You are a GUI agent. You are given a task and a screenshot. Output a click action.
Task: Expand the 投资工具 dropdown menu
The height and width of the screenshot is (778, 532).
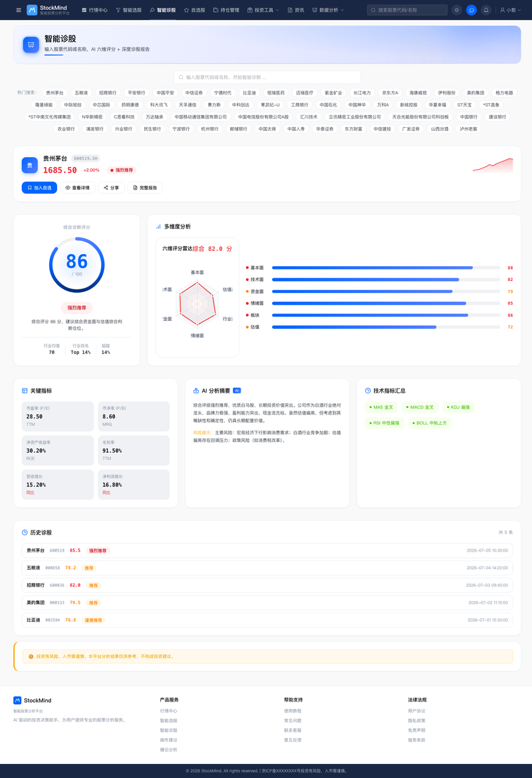point(263,10)
